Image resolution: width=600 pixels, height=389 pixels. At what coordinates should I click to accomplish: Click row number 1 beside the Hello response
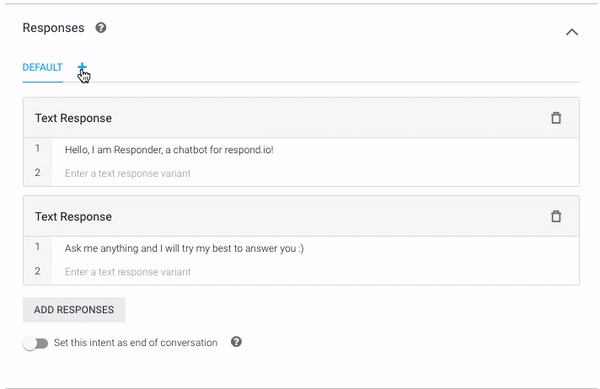pyautogui.click(x=38, y=148)
